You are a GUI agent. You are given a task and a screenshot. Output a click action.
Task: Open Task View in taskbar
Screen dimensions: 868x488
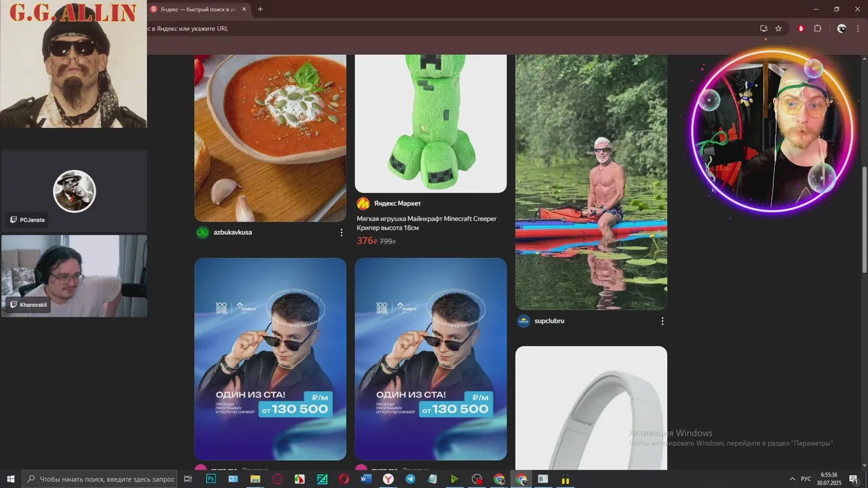189,479
